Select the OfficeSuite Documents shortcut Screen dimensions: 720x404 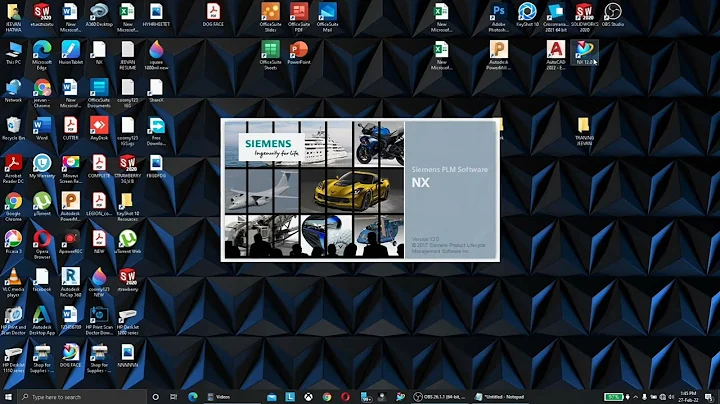[99, 93]
